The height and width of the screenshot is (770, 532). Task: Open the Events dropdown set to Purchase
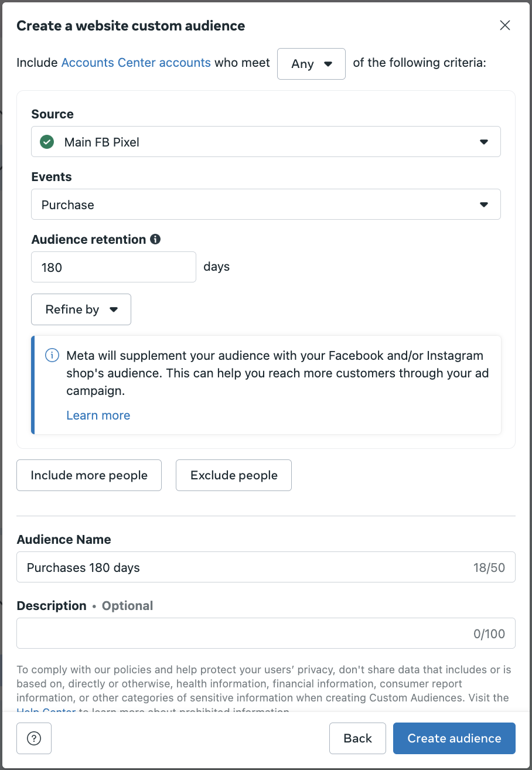click(265, 205)
